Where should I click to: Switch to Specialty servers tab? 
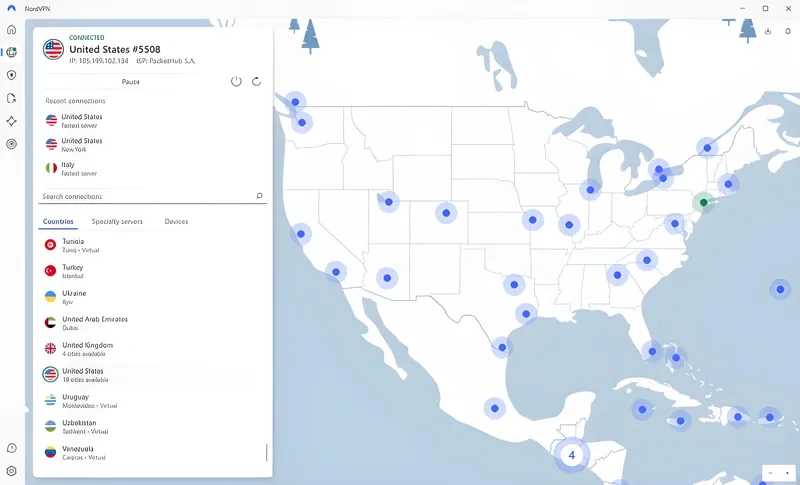117,221
